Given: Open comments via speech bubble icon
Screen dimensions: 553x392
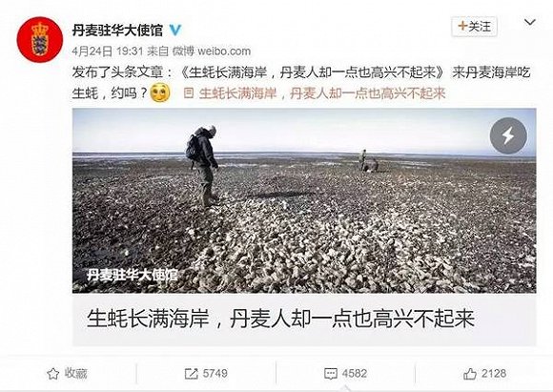Looking at the screenshot, I should click(x=331, y=374).
